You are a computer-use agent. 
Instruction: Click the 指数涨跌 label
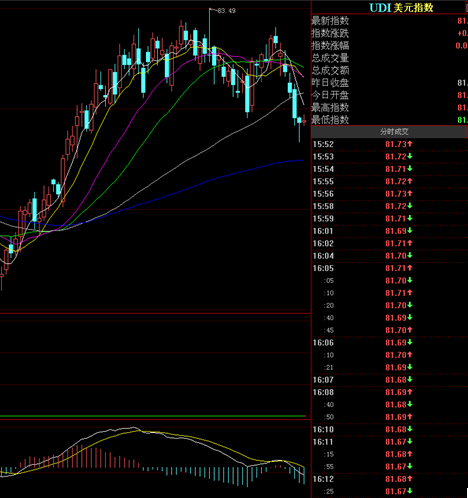[330, 33]
